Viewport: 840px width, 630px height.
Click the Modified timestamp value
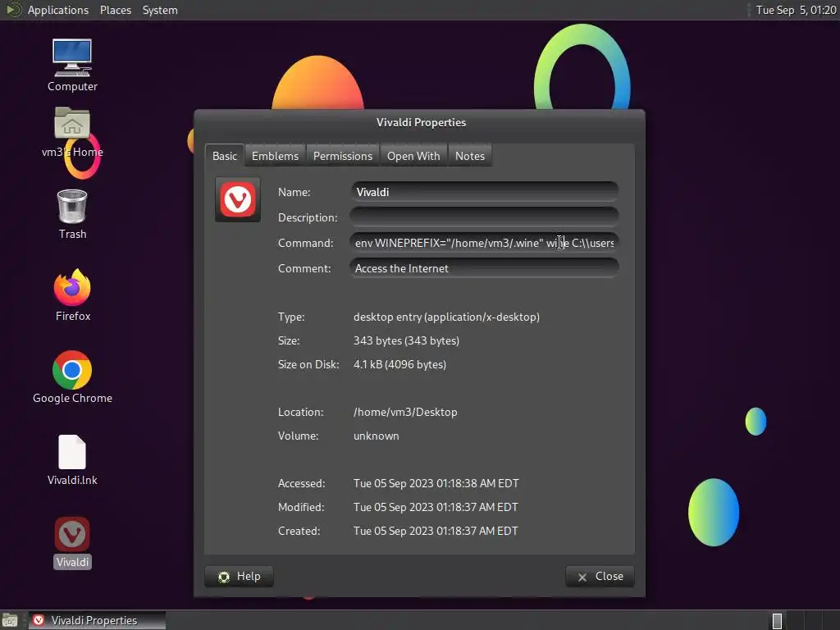(x=436, y=507)
